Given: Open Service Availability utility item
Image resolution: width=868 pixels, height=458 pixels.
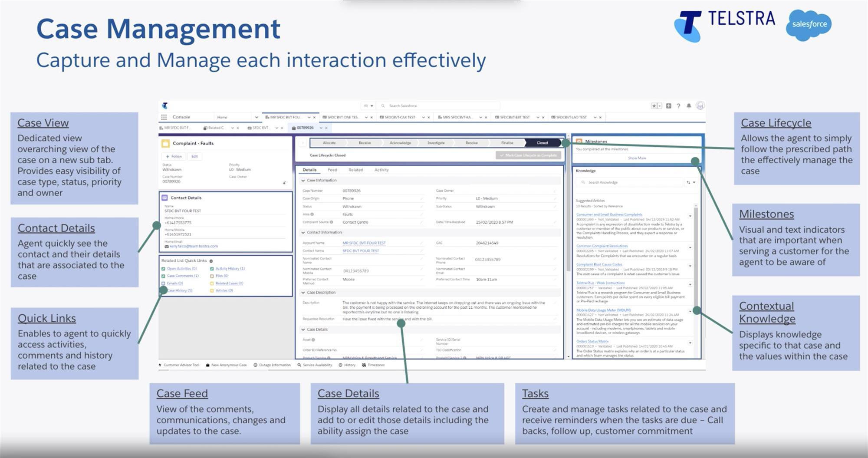Looking at the screenshot, I should pyautogui.click(x=315, y=365).
